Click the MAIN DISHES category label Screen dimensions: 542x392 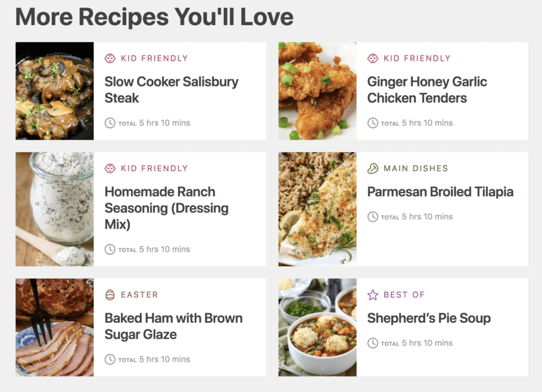416,169
